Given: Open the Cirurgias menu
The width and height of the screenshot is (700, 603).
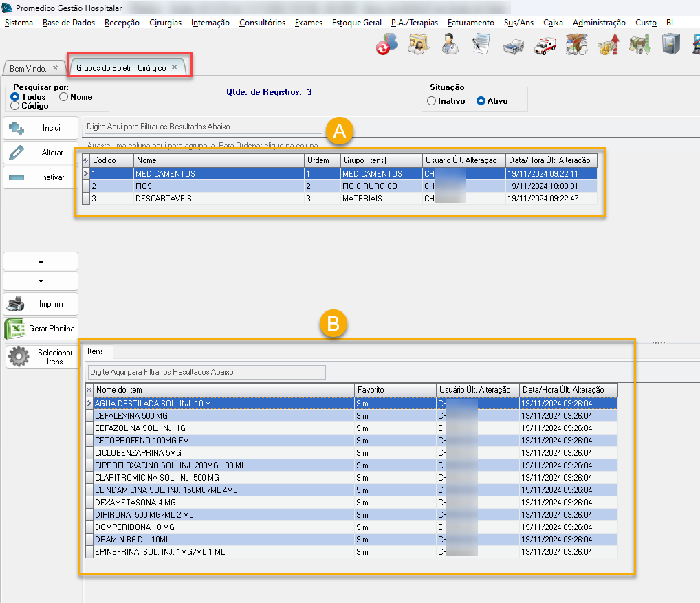Looking at the screenshot, I should (x=166, y=23).
